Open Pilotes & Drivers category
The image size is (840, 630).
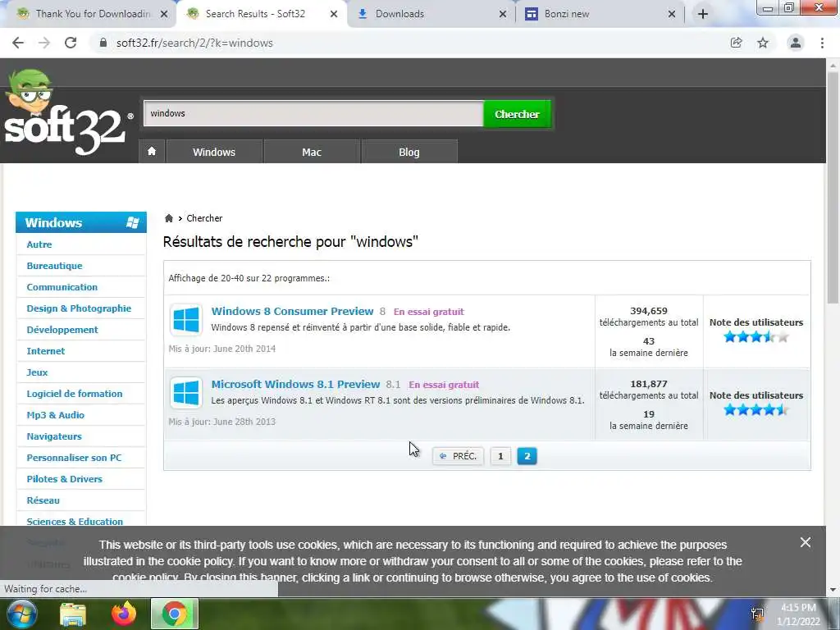click(x=64, y=479)
